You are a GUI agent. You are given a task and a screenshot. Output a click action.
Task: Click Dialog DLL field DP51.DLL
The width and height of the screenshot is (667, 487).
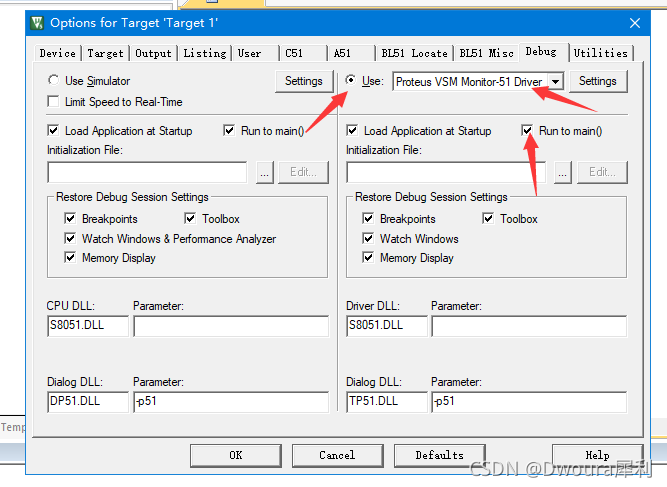[88, 402]
